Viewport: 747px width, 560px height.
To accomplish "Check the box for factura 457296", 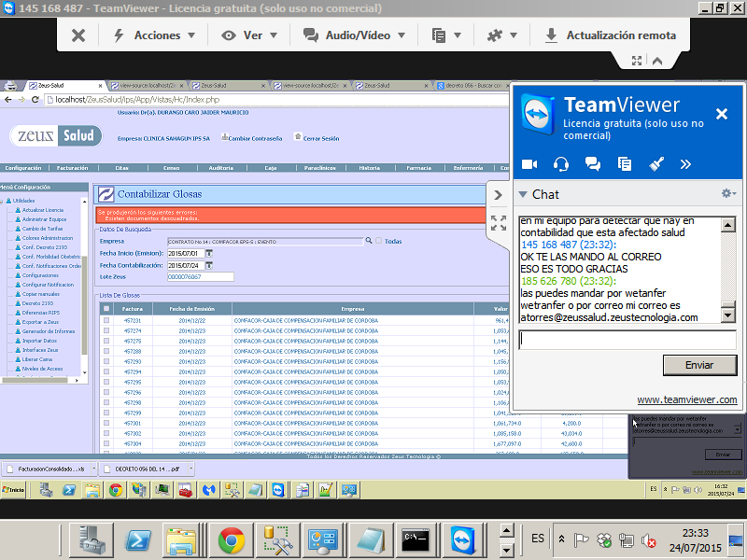I will (x=106, y=392).
